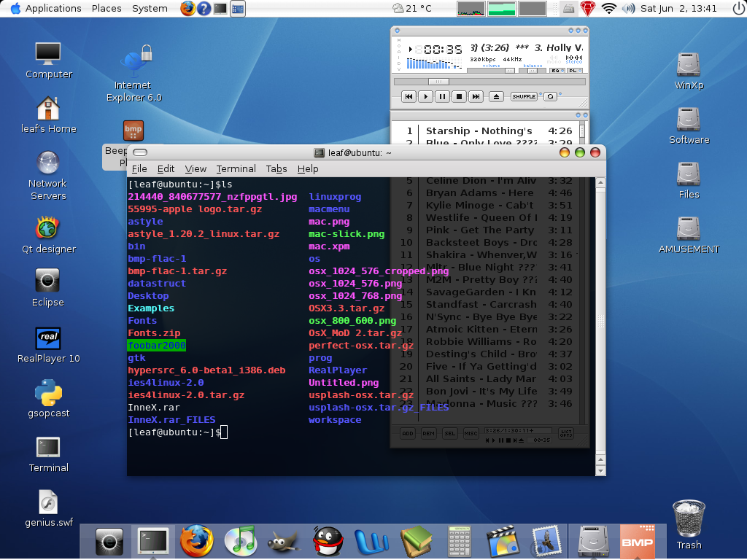This screenshot has height=560, width=747.
Task: Click the Firefox launcher in the top panel
Action: click(187, 9)
